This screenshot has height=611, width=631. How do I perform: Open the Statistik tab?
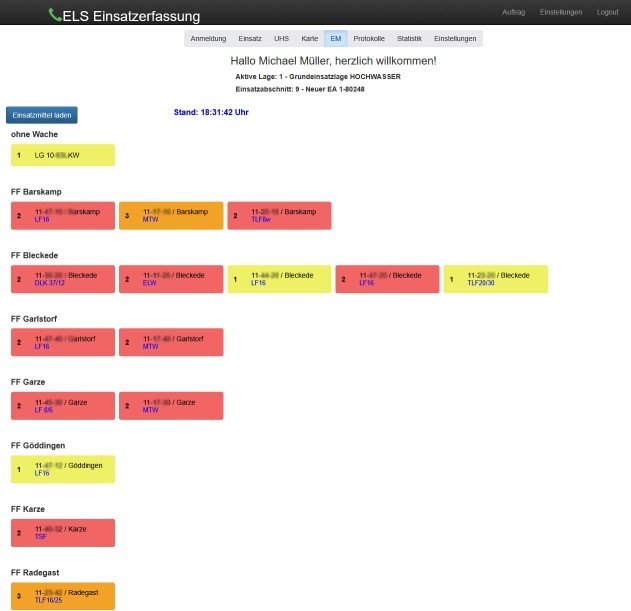click(409, 38)
